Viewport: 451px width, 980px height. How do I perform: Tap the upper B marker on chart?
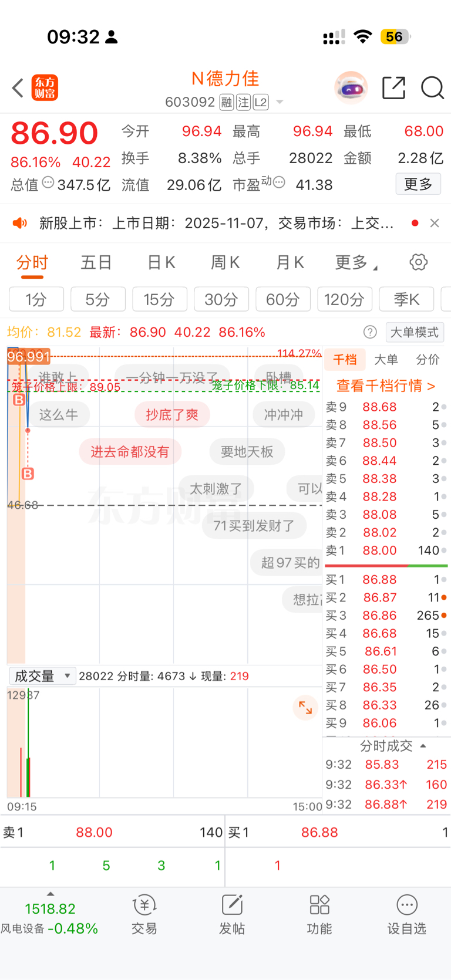pos(19,400)
